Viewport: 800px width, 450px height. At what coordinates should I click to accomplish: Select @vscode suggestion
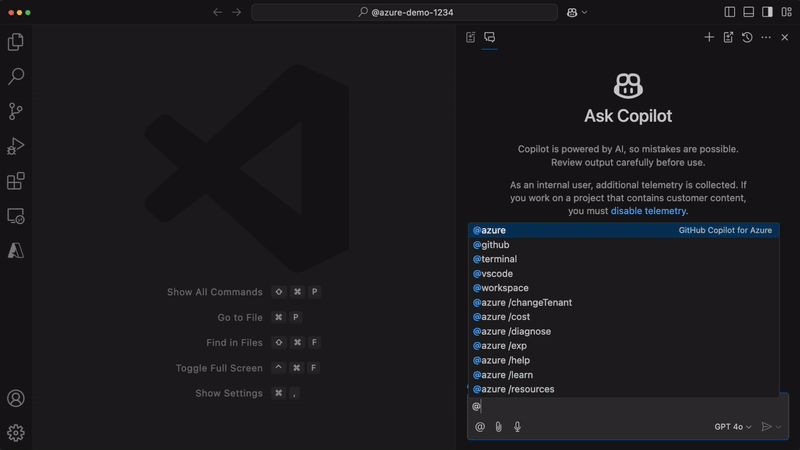tap(623, 273)
